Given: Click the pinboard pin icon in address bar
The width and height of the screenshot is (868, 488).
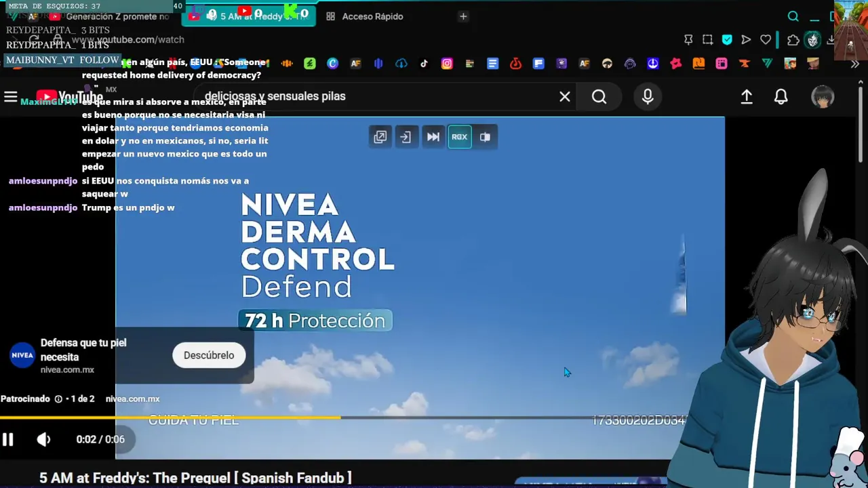Looking at the screenshot, I should click(688, 40).
